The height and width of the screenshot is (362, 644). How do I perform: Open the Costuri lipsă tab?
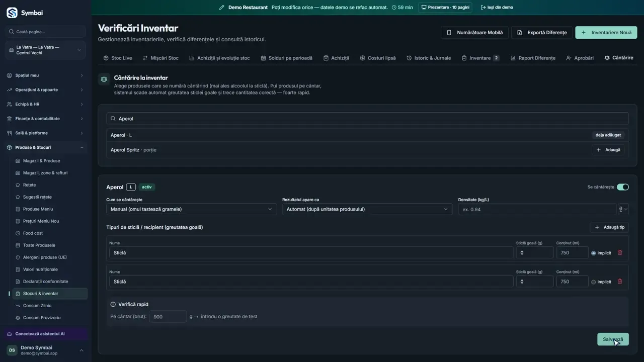click(377, 58)
